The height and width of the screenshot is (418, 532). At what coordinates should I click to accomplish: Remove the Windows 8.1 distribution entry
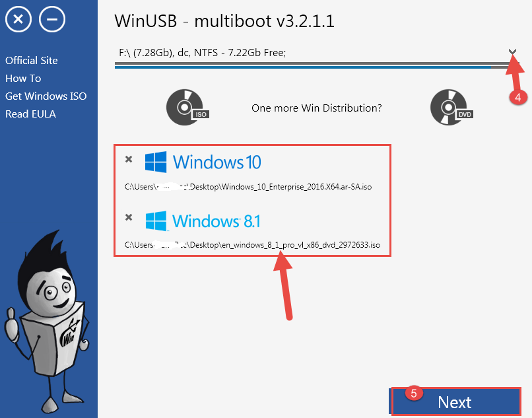(x=129, y=217)
